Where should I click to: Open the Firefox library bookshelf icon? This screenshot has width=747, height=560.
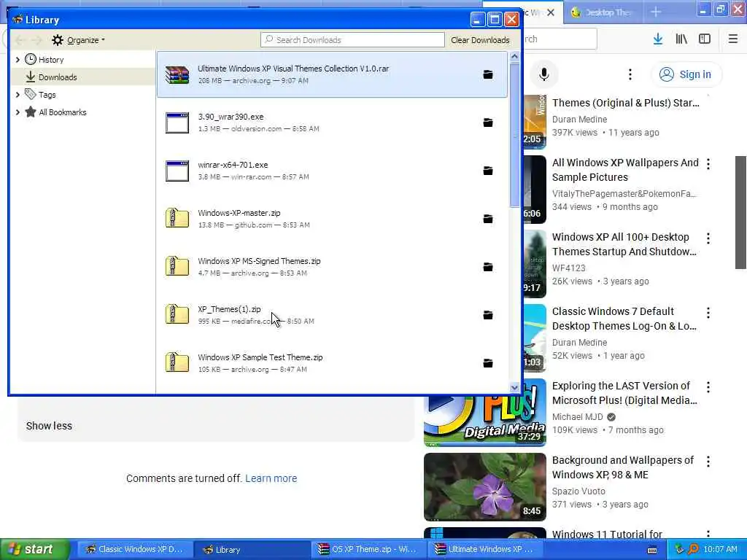681,39
